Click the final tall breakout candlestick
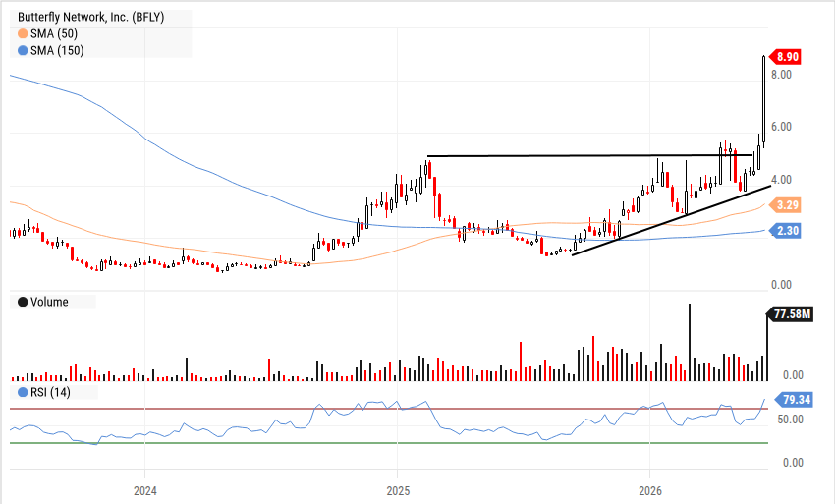This screenshot has height=504, width=835. 764,101
